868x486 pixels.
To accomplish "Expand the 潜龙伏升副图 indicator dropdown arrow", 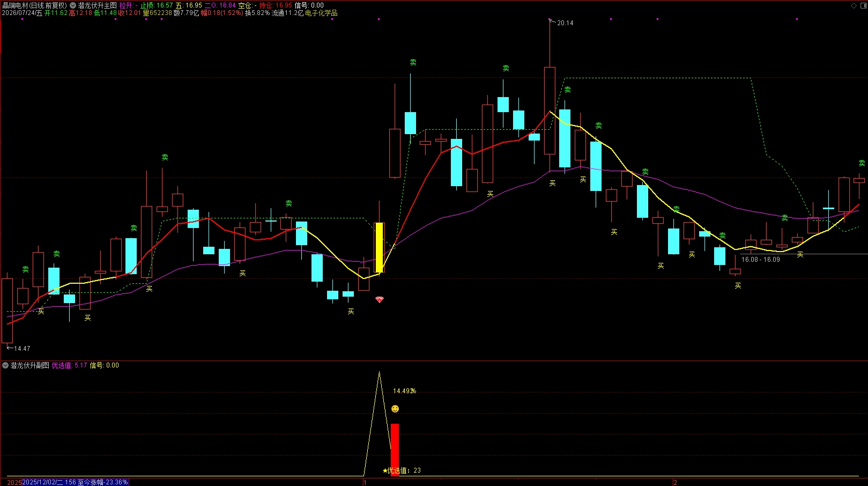I will tap(5, 365).
